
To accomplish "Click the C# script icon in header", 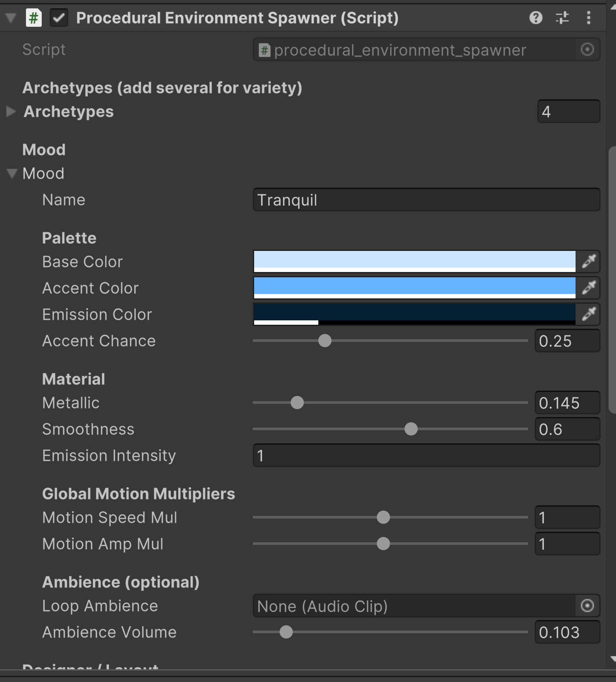I will click(34, 18).
